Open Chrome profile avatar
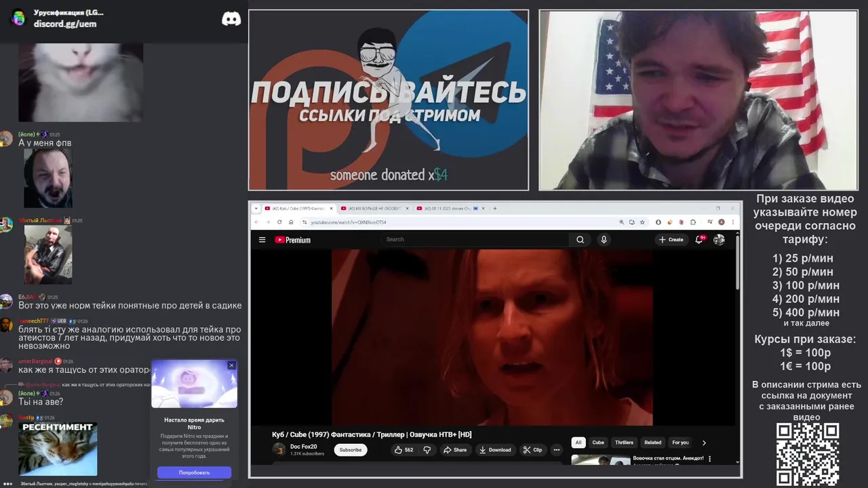 click(722, 222)
